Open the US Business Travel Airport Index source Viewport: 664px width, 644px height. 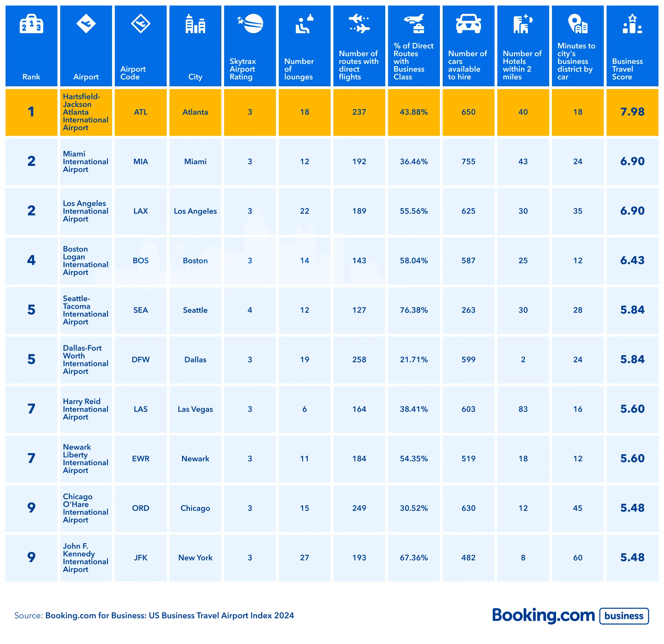coord(169,615)
